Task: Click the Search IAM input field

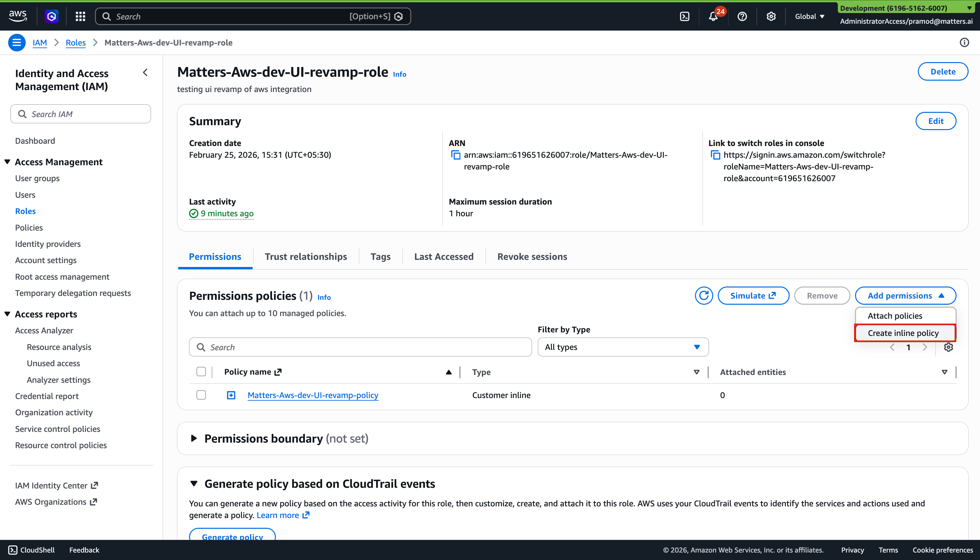Action: tap(81, 114)
